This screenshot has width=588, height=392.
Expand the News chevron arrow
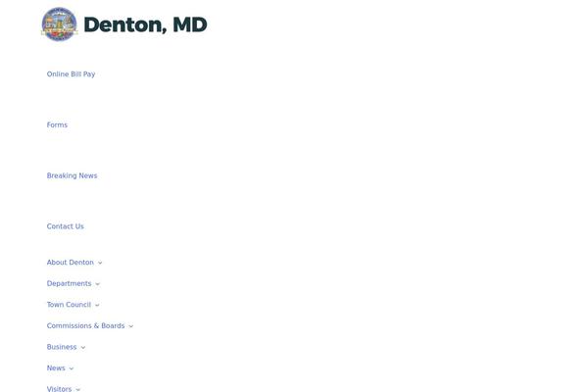(x=72, y=368)
